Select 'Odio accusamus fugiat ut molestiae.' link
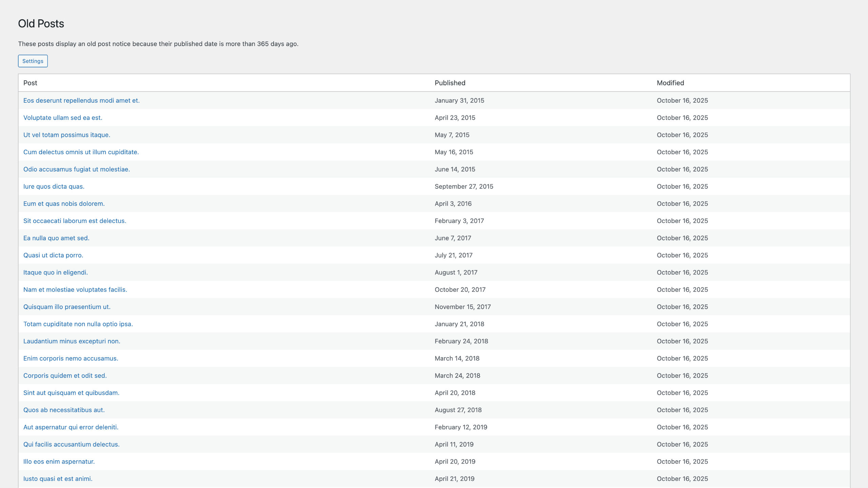Image resolution: width=868 pixels, height=488 pixels. pyautogui.click(x=77, y=169)
